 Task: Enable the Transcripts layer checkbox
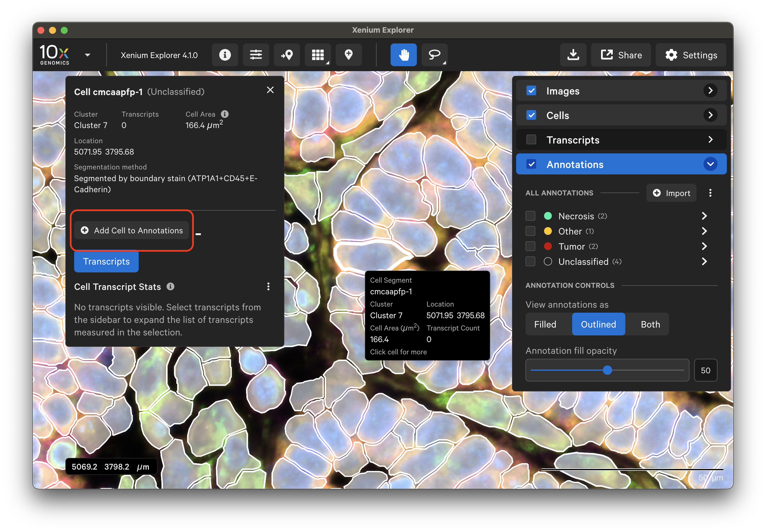[531, 140]
